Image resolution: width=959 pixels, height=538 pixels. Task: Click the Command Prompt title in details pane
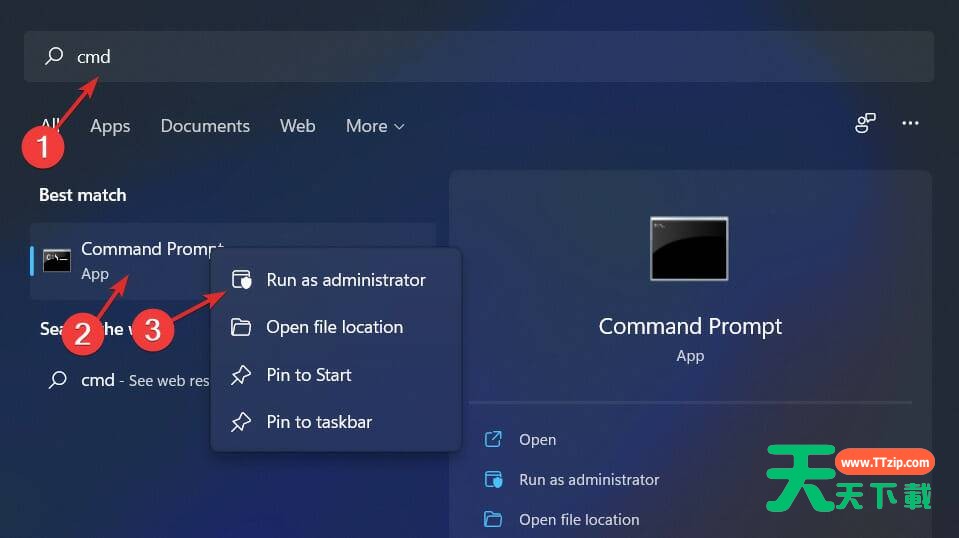click(690, 327)
